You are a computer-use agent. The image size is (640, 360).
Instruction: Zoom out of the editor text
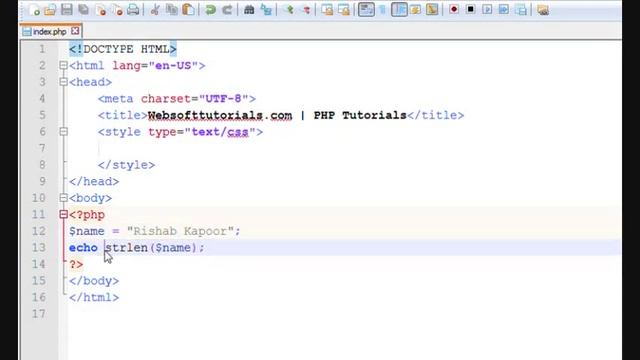pos(306,9)
